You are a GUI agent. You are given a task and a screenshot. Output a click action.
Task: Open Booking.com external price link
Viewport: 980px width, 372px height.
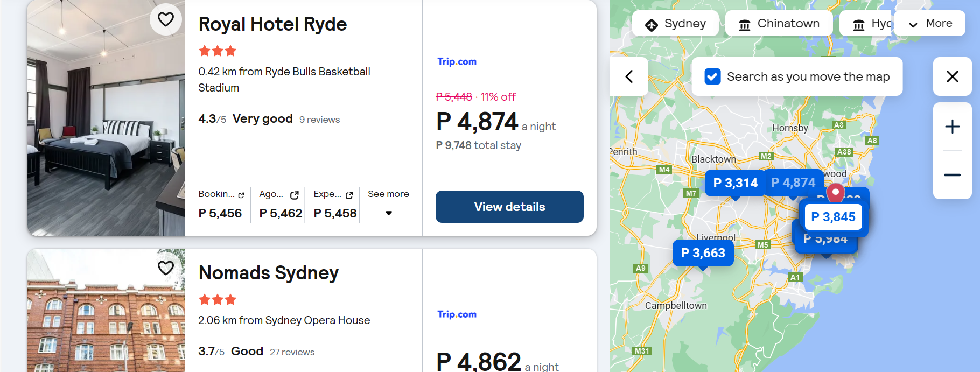pyautogui.click(x=221, y=205)
